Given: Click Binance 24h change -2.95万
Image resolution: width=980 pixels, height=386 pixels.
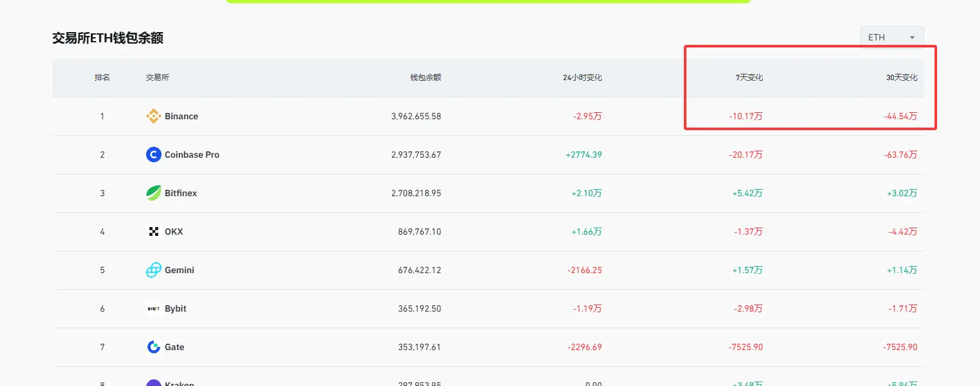Looking at the screenshot, I should [588, 116].
